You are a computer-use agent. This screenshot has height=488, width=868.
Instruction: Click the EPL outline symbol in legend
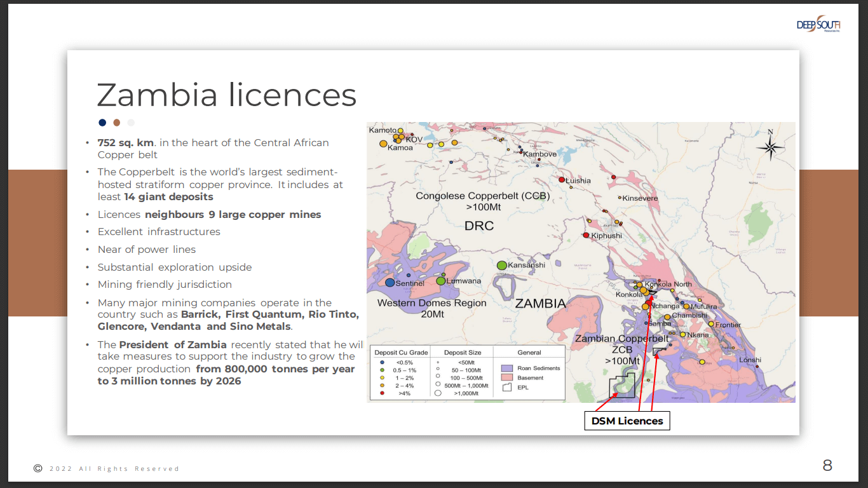(506, 387)
